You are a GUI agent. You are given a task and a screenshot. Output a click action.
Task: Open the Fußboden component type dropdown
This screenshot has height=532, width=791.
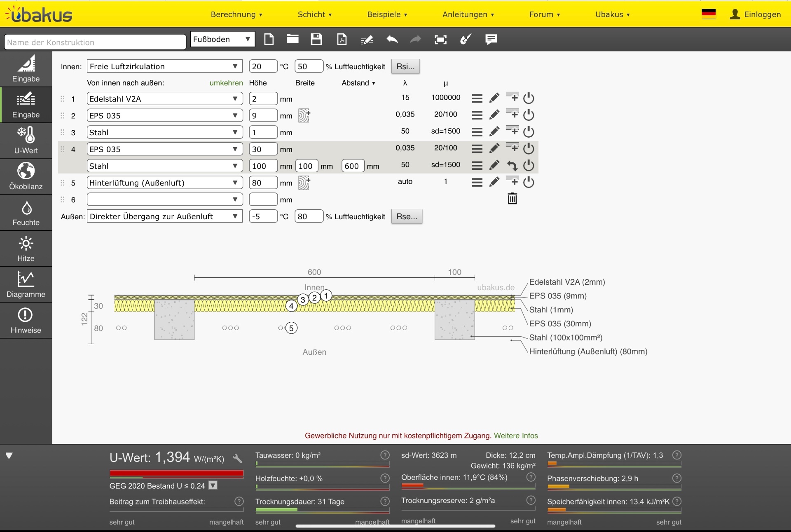[222, 39]
